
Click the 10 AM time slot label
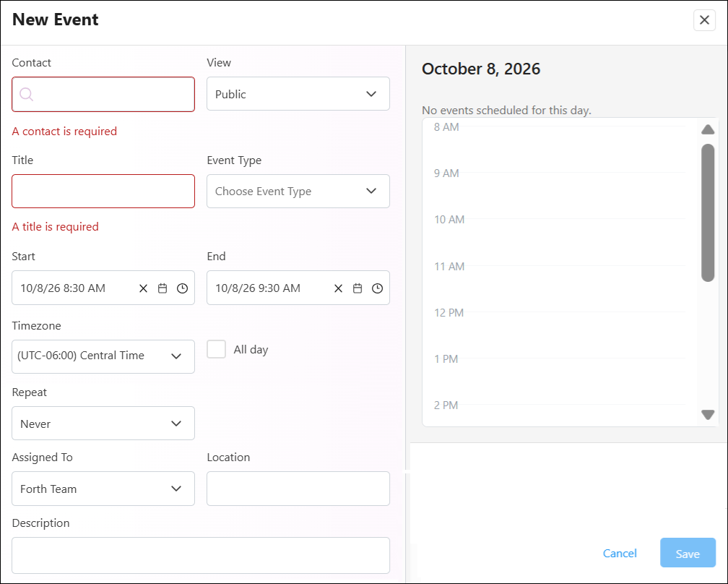[449, 219]
